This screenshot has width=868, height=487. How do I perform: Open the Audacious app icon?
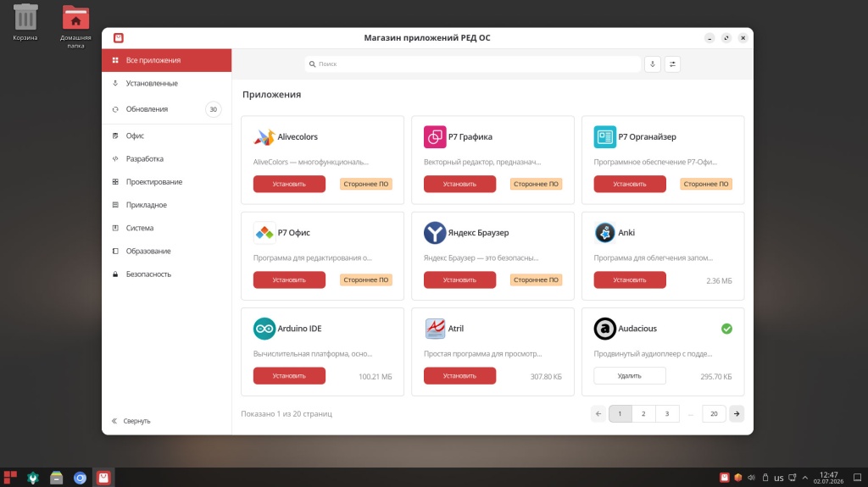(604, 328)
